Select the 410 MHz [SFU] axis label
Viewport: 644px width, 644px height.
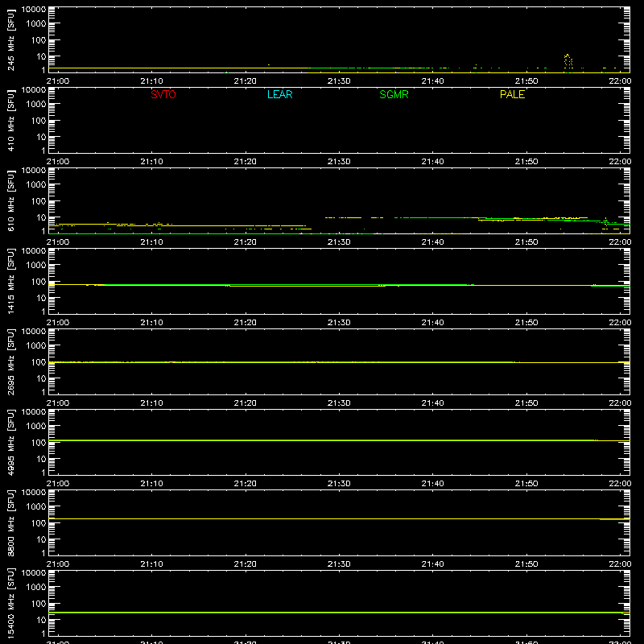pyautogui.click(x=10, y=120)
